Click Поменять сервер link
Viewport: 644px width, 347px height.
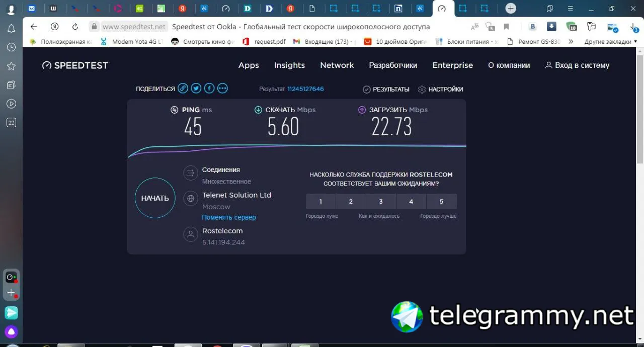[x=229, y=217]
